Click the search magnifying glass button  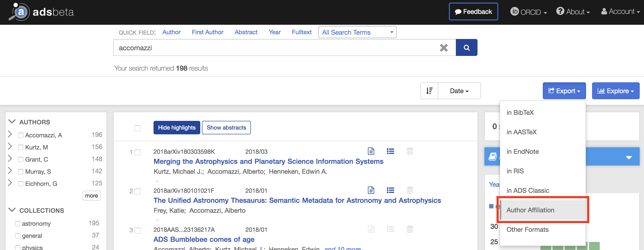coord(466,47)
